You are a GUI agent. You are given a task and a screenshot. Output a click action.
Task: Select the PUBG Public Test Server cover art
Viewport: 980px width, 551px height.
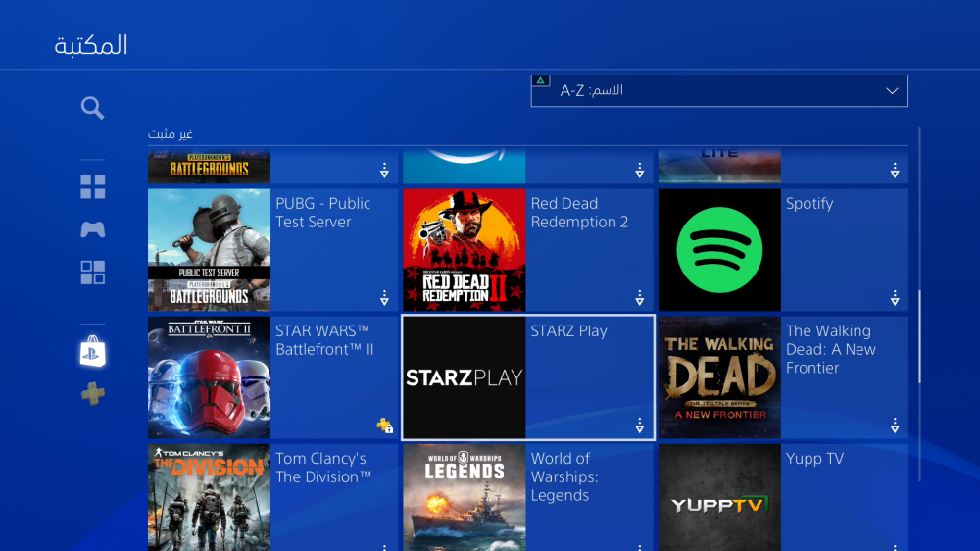click(x=210, y=250)
